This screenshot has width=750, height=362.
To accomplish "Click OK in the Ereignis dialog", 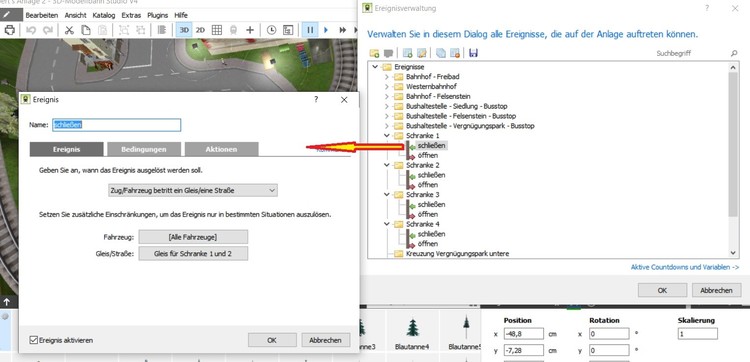I will [272, 340].
